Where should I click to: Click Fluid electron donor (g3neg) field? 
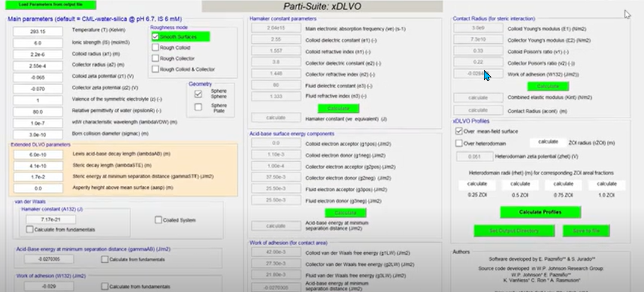(276, 200)
